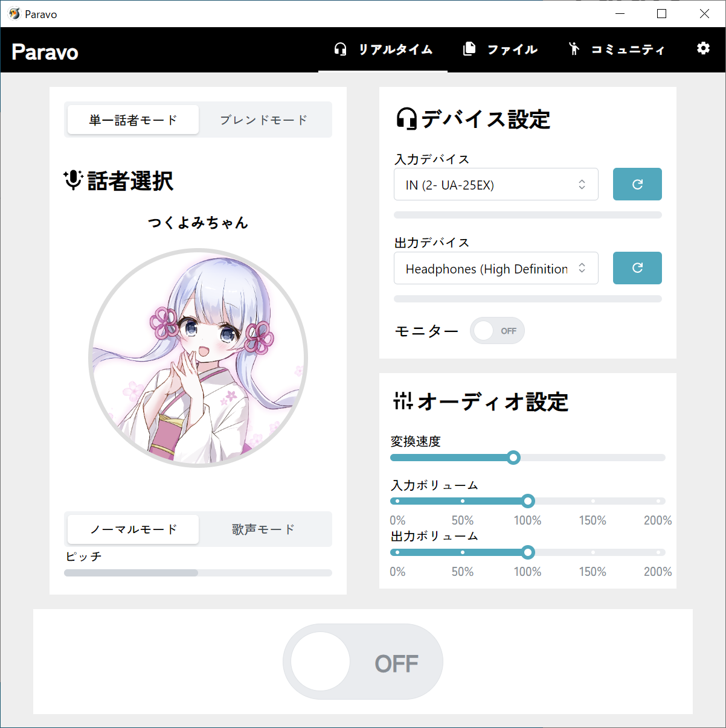This screenshot has width=726, height=728.
Task: Choose 単一話者モード button
Action: 133,120
